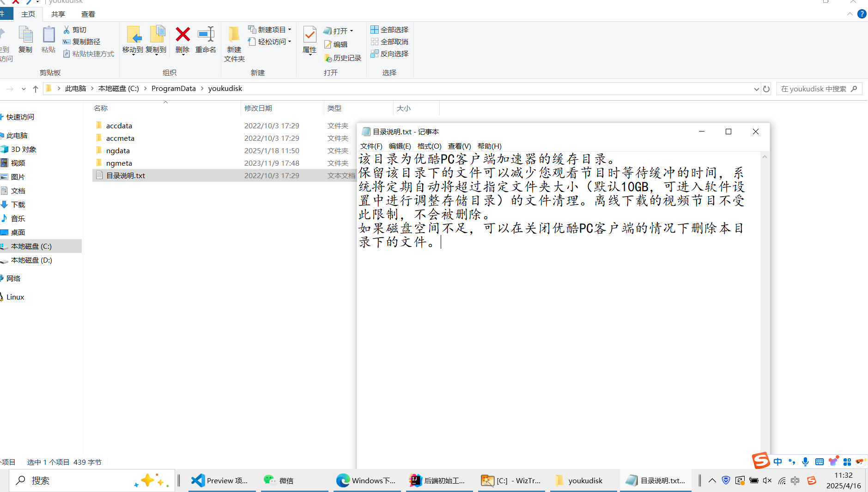Click Local Disk (C:) in address path
This screenshot has height=492, width=868.
[118, 88]
